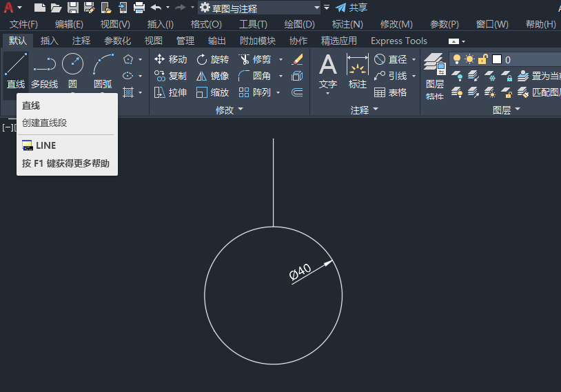Click the Hatch tool icon
This screenshot has width=561, height=392.
click(128, 92)
